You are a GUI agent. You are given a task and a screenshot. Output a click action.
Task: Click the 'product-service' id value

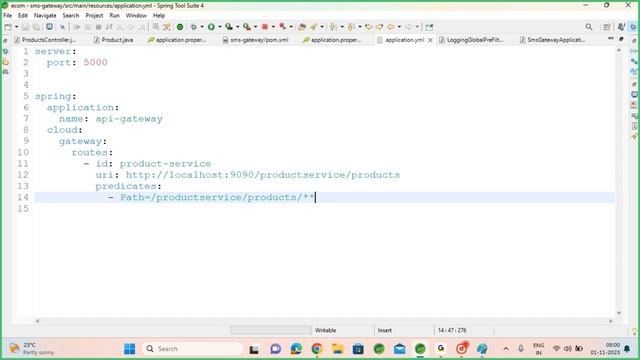pyautogui.click(x=165, y=164)
